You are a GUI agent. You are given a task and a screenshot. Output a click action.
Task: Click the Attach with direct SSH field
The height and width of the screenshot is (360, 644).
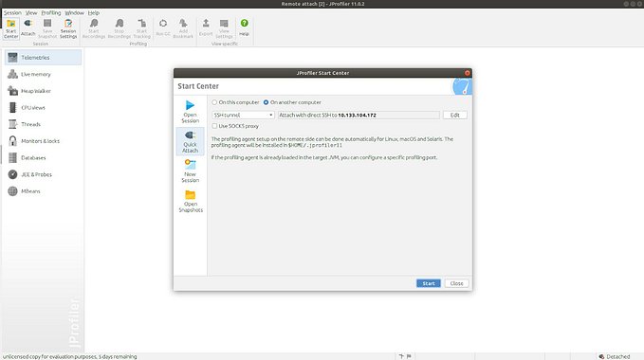tap(359, 116)
